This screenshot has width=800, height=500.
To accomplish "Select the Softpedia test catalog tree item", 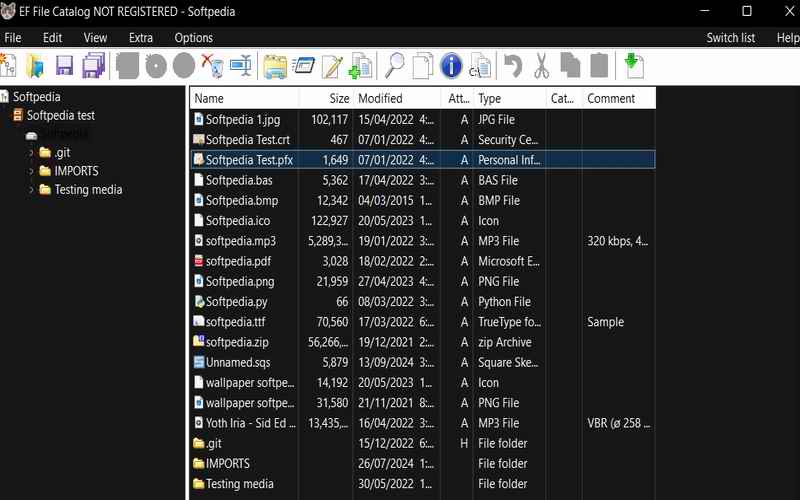I will point(61,116).
